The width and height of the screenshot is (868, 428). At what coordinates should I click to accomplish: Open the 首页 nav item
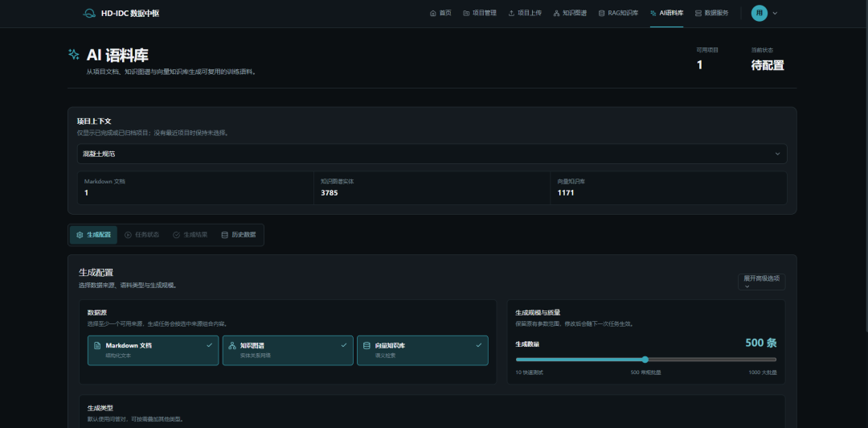pyautogui.click(x=440, y=14)
